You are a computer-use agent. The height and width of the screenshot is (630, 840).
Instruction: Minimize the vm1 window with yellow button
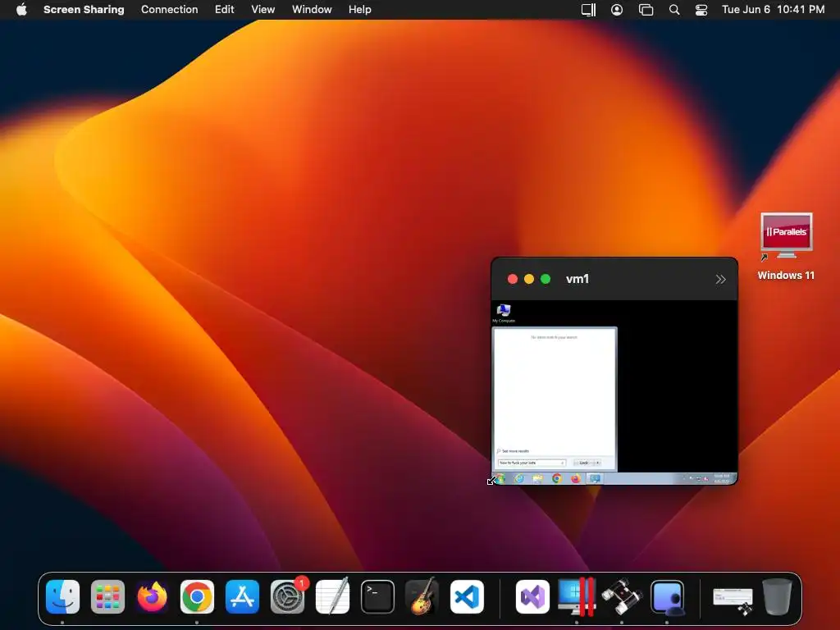coord(529,279)
